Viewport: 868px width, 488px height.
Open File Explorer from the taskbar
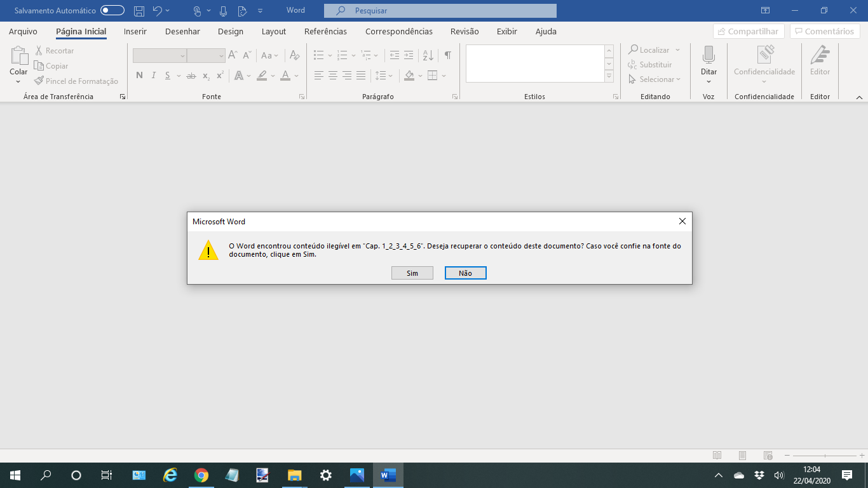tap(294, 475)
